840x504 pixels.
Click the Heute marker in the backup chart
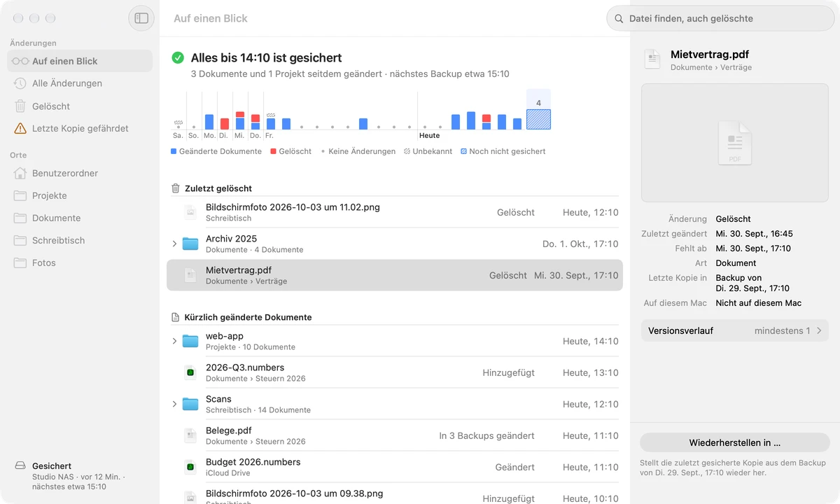click(x=430, y=136)
